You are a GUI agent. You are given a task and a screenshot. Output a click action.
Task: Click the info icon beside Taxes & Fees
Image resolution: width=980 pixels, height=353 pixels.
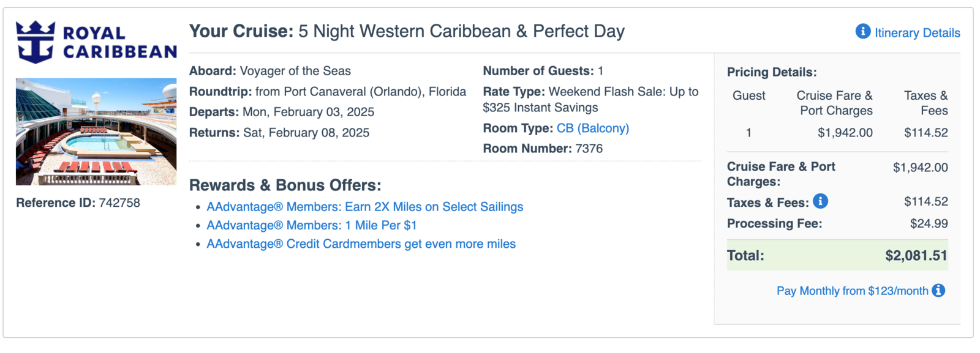point(821,201)
